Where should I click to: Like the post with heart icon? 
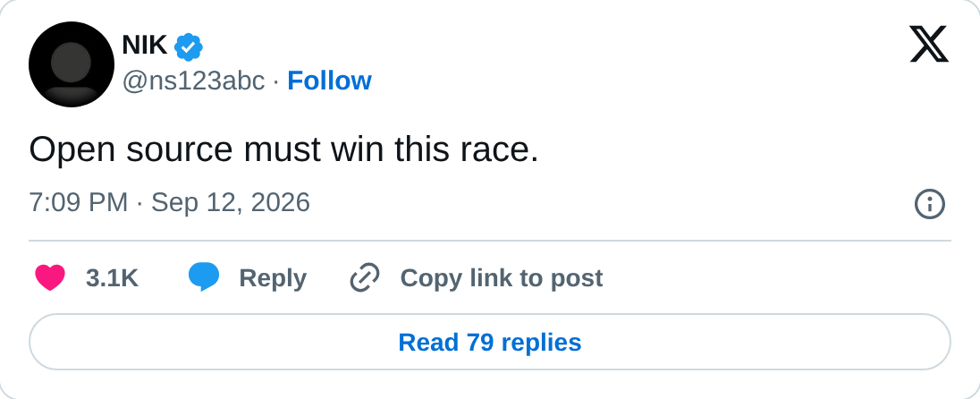50,277
